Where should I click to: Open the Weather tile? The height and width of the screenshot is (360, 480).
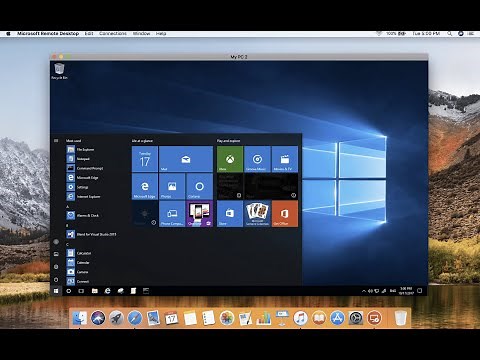(145, 214)
